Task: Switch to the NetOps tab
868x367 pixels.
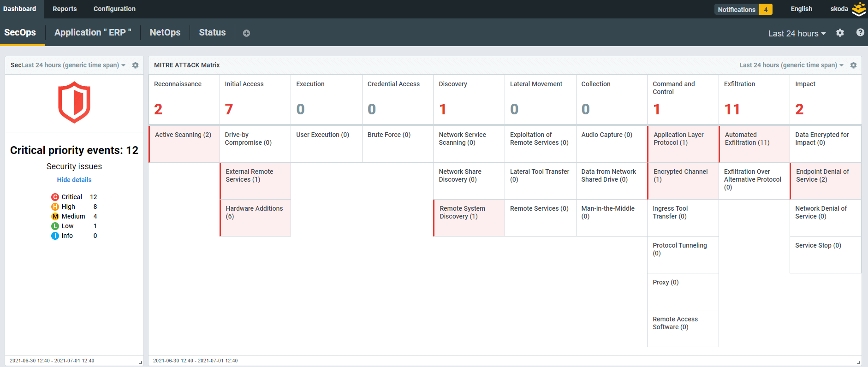Action: (165, 33)
